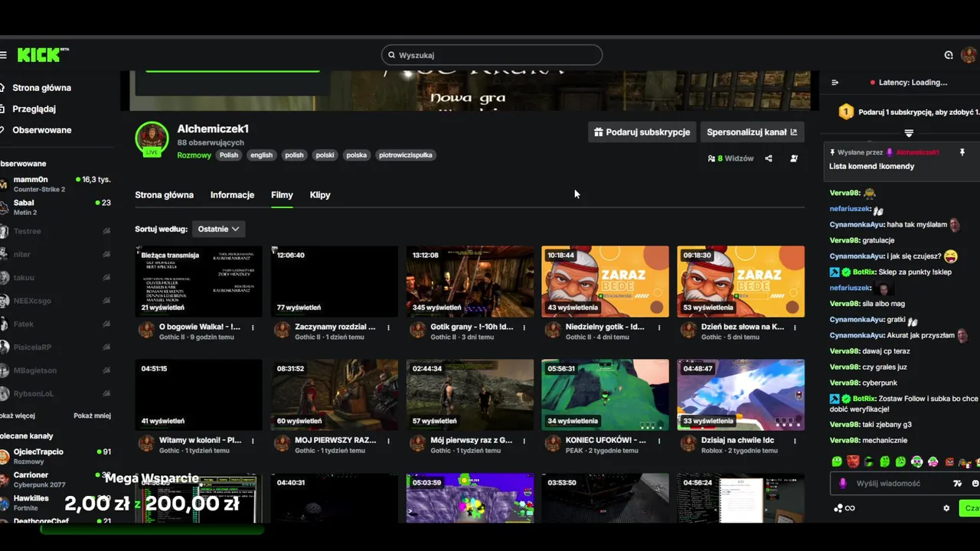980x551 pixels.
Task: Click the 'Mój pierwszy raz z G...' video title
Action: (x=471, y=440)
